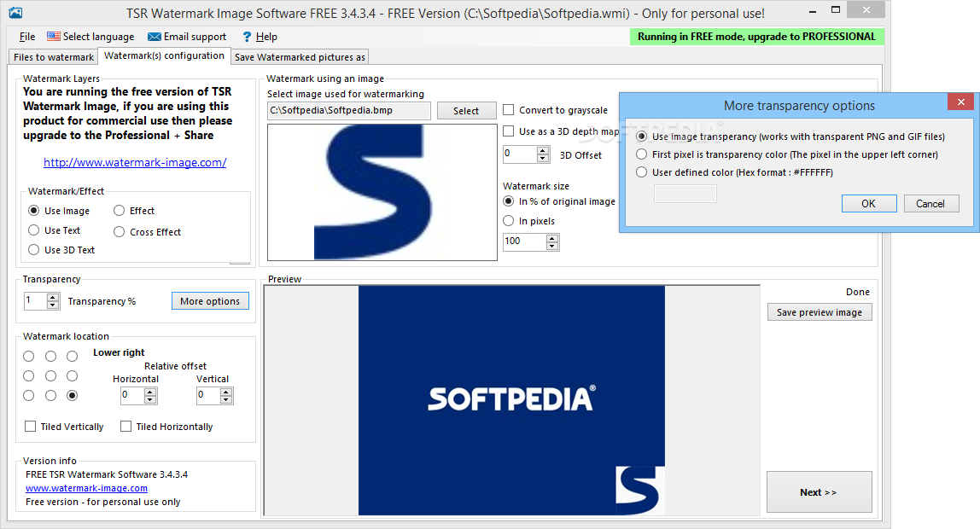Image resolution: width=980 pixels, height=529 pixels.
Task: Increase watermark size value with up arrow
Action: click(x=551, y=238)
